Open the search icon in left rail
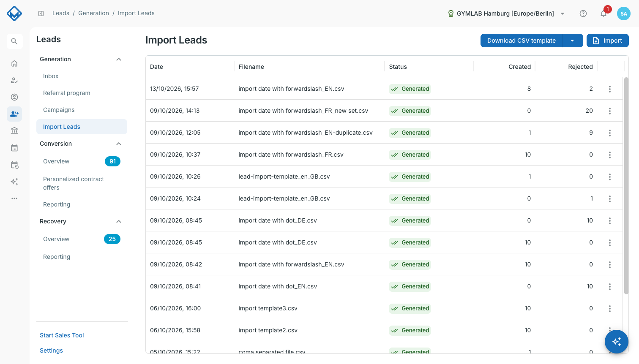Image resolution: width=639 pixels, height=364 pixels. click(x=14, y=41)
